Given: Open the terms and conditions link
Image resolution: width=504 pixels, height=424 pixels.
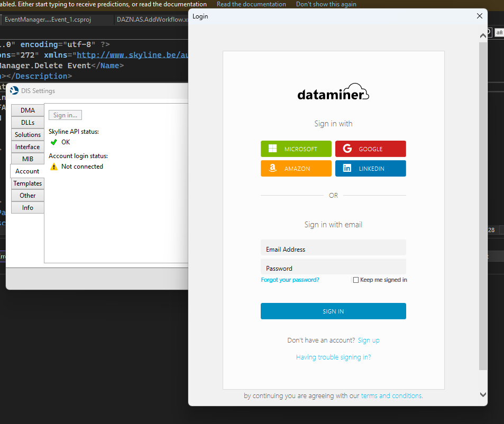Looking at the screenshot, I should click(x=391, y=396).
